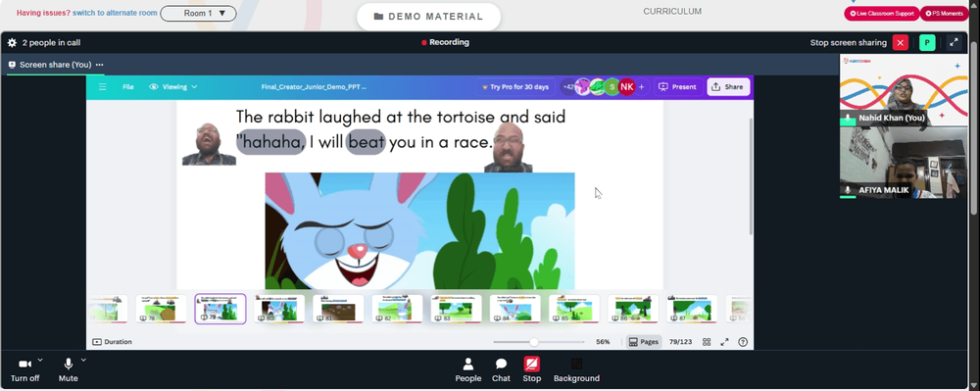Click the Canva slide vertical scrollbar
Image resolution: width=980 pixels, height=391 pixels.
[751, 176]
